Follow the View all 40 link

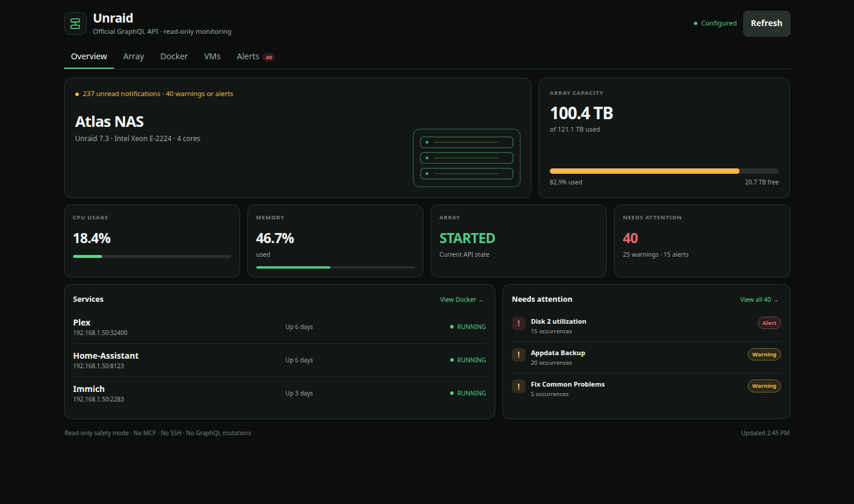759,299
